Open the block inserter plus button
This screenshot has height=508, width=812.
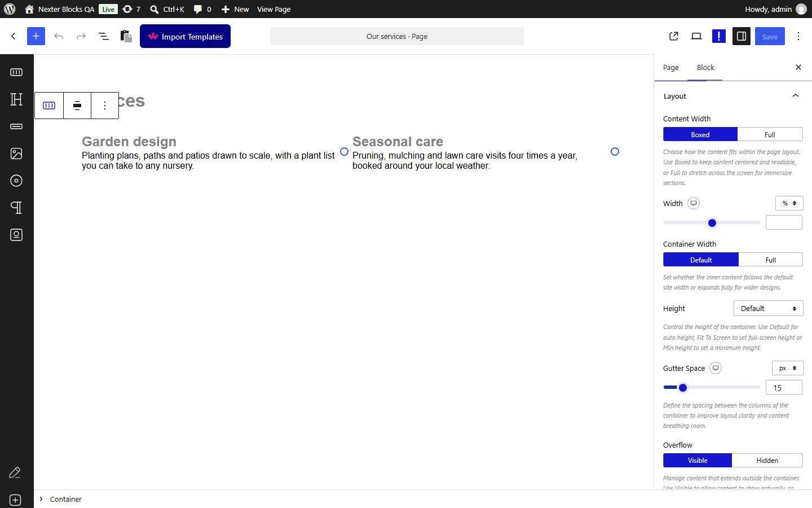[x=36, y=36]
